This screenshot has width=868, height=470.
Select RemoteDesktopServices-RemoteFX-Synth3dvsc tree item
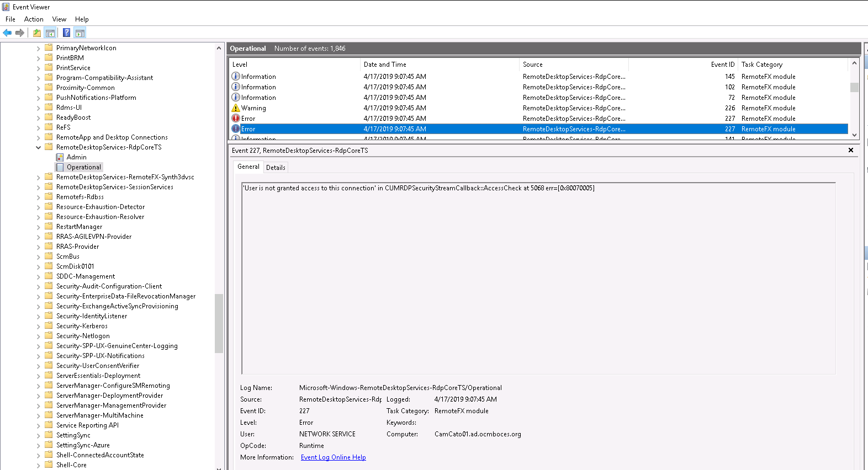(x=125, y=177)
